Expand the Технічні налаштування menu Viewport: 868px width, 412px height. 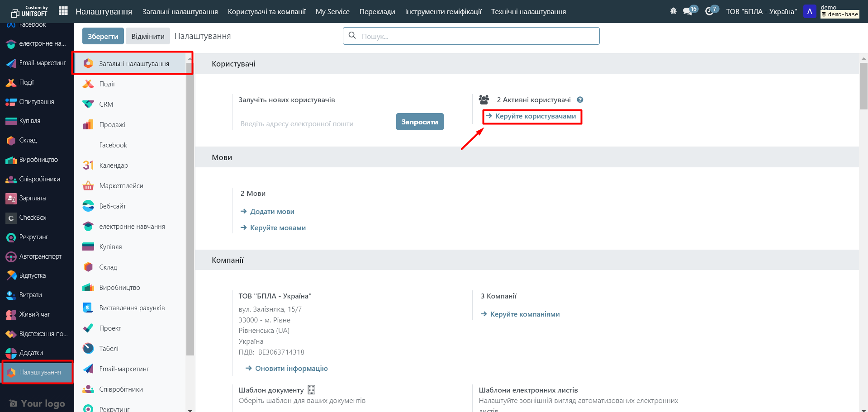coord(528,11)
